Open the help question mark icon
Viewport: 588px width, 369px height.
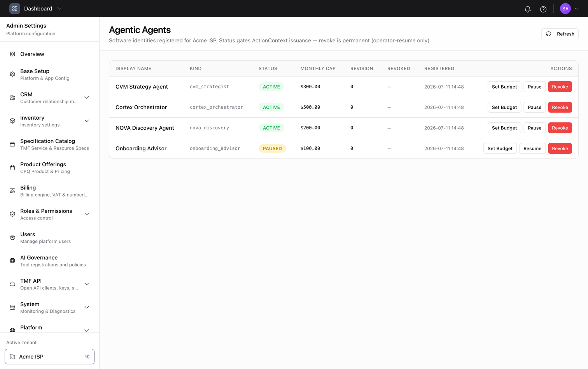coord(543,9)
